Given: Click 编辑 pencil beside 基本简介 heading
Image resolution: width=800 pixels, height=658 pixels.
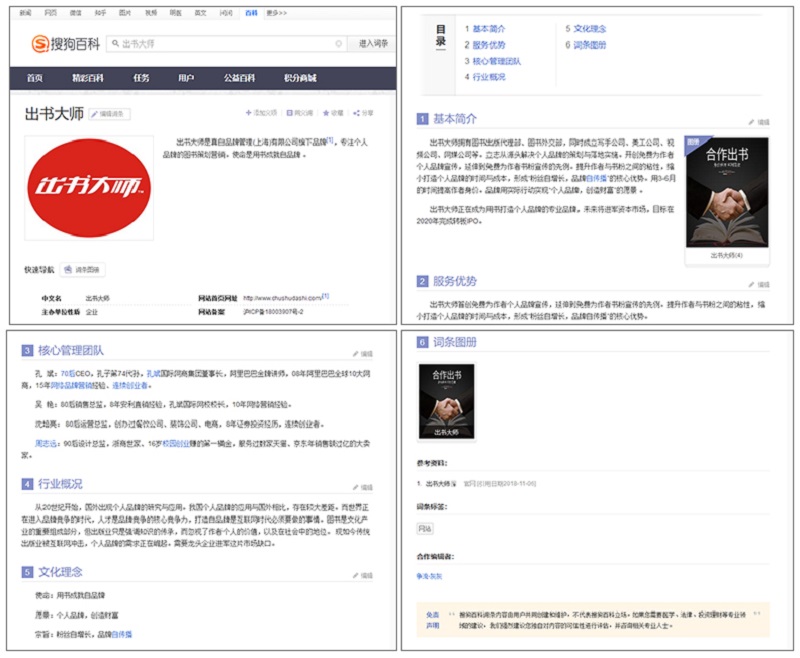Looking at the screenshot, I should click(x=752, y=122).
